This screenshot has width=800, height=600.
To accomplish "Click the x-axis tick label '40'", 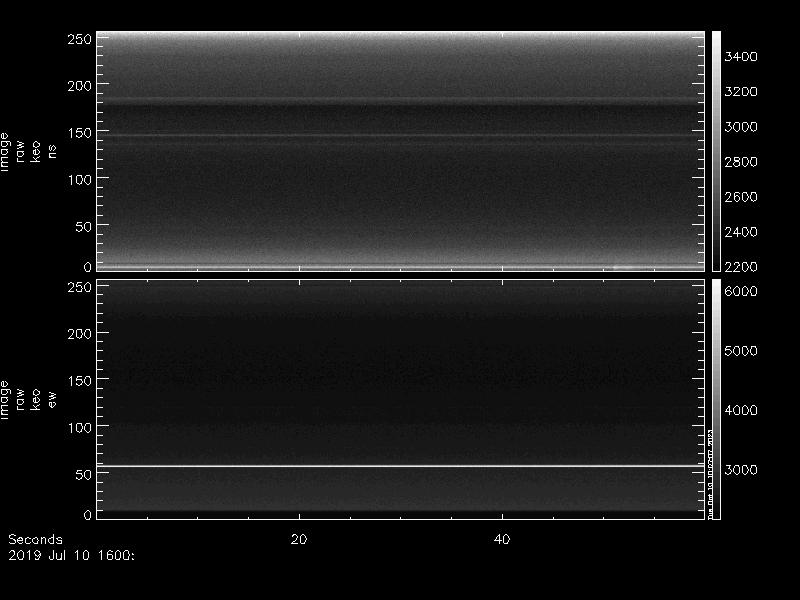I will tap(502, 539).
